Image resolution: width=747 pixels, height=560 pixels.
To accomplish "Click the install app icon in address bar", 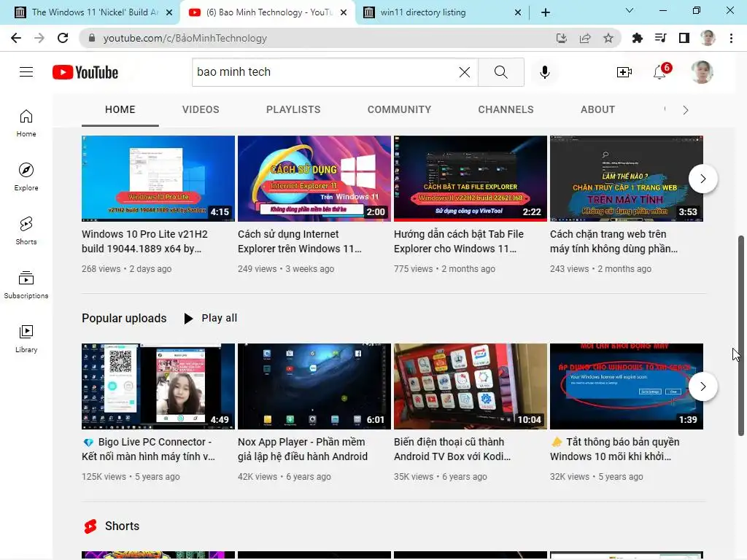I will click(562, 38).
